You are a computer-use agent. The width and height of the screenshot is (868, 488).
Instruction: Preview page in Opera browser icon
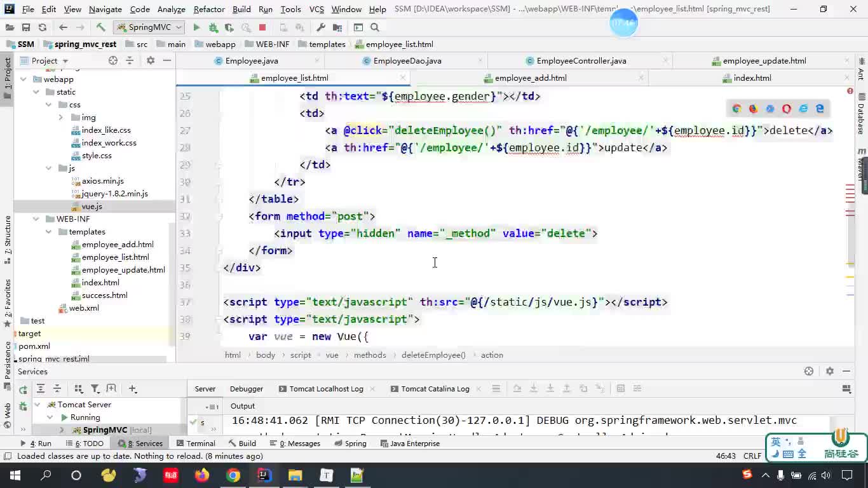[x=787, y=109]
